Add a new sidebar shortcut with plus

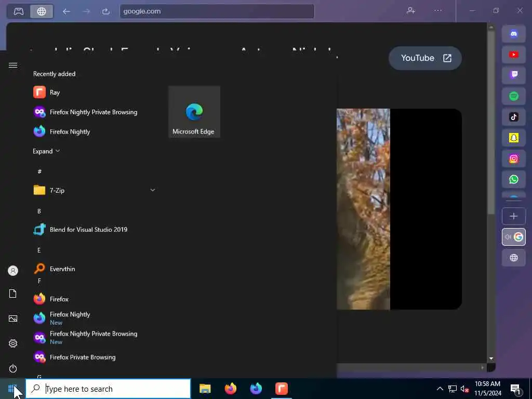514,216
